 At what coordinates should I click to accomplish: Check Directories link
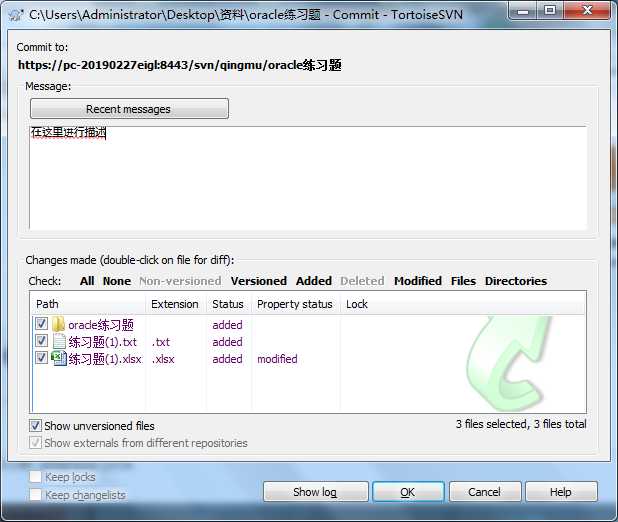[x=516, y=281]
